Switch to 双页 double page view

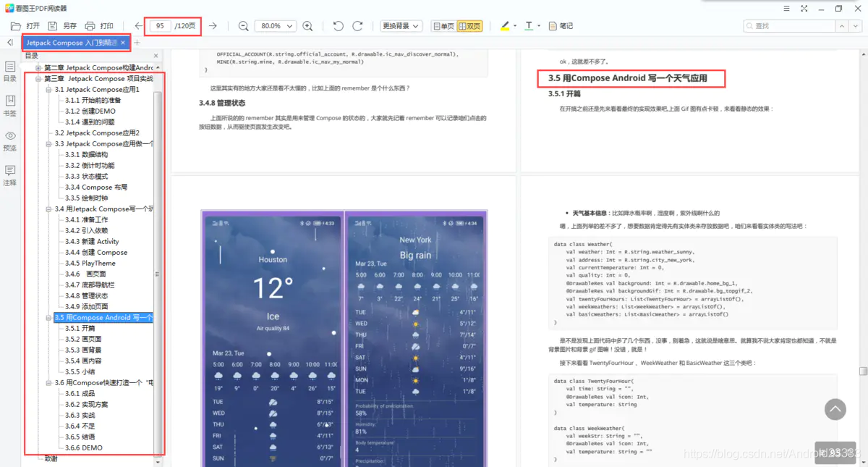[469, 25]
